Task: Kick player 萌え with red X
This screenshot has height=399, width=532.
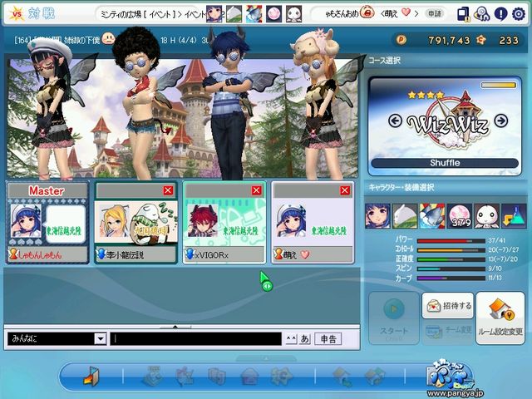Action: 345,190
